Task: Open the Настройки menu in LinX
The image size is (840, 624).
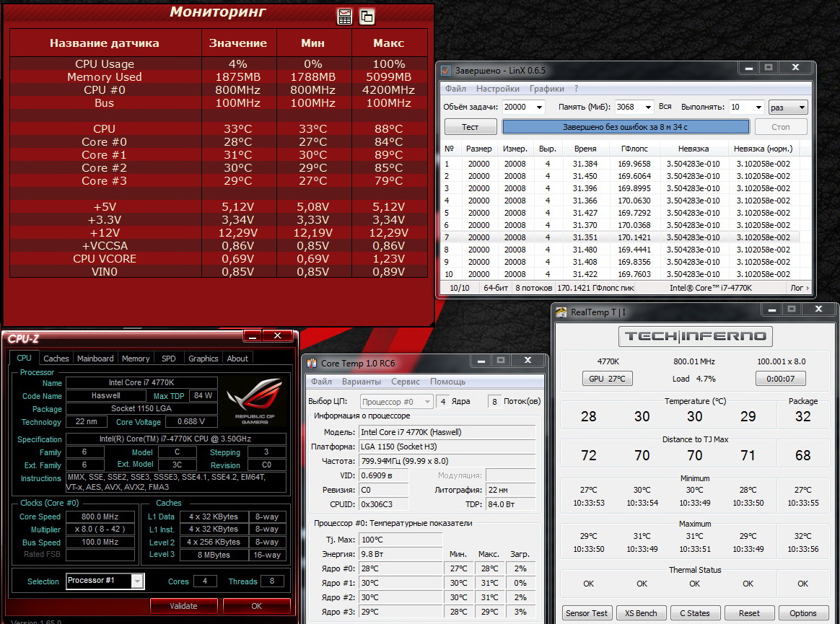Action: click(x=498, y=89)
